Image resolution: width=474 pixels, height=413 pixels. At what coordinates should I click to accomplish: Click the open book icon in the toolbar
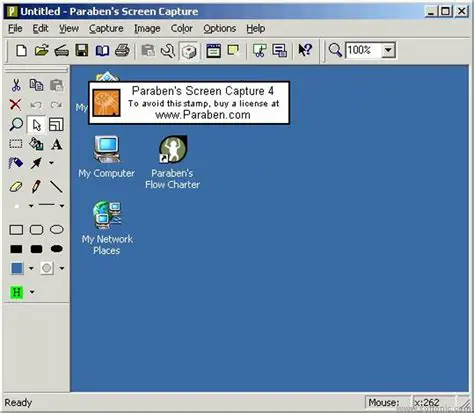click(x=102, y=51)
